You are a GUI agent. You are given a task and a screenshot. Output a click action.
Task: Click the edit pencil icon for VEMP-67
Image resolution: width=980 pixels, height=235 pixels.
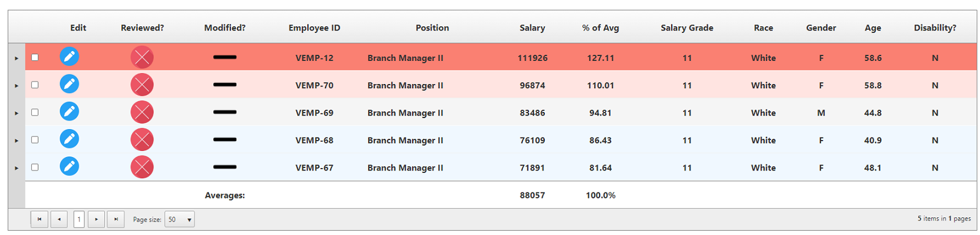(x=69, y=166)
